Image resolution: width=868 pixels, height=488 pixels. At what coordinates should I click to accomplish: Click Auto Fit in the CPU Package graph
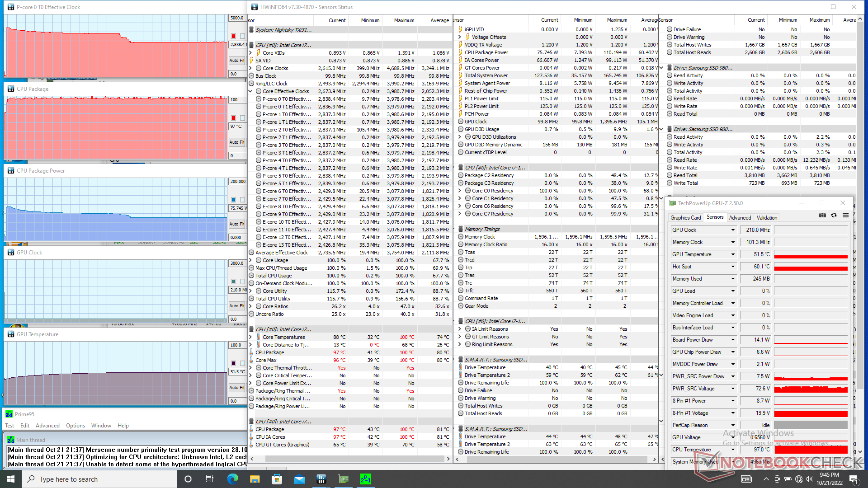point(236,142)
